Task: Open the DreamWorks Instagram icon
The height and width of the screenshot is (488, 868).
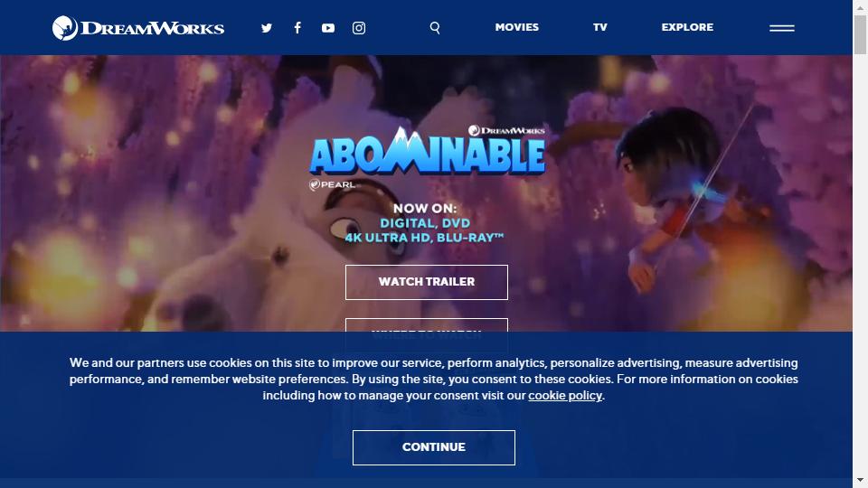Action: (359, 28)
